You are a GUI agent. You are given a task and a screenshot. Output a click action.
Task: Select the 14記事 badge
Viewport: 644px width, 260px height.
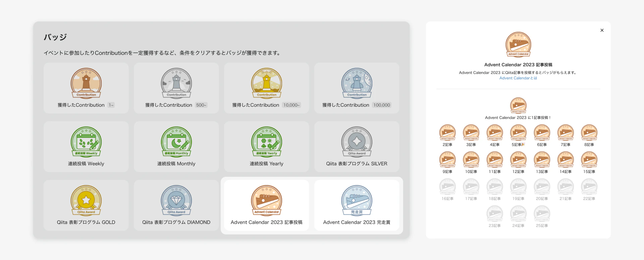click(x=566, y=160)
